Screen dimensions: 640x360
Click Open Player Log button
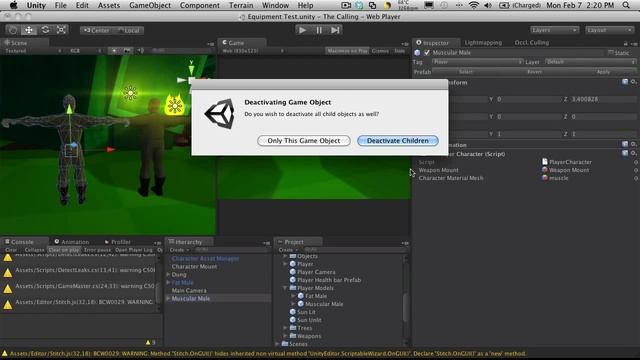tap(133, 250)
